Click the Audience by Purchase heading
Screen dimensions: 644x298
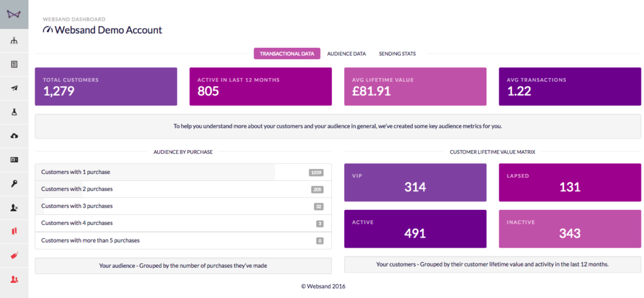[183, 152]
